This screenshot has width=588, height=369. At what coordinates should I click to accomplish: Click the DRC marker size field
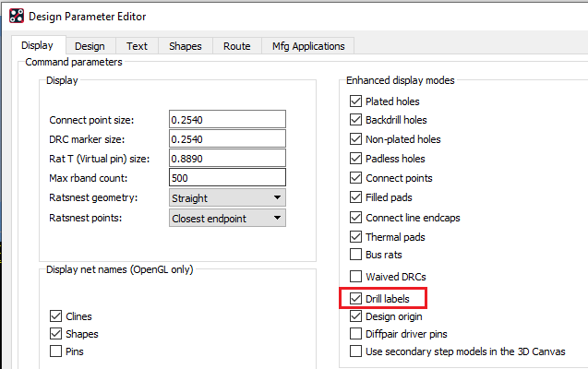(227, 139)
